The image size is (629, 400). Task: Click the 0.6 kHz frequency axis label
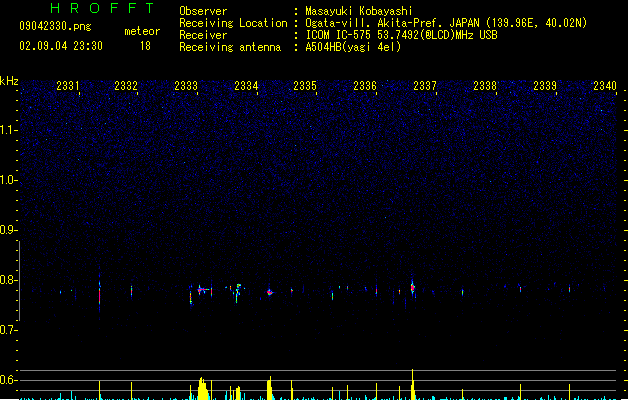[8, 380]
